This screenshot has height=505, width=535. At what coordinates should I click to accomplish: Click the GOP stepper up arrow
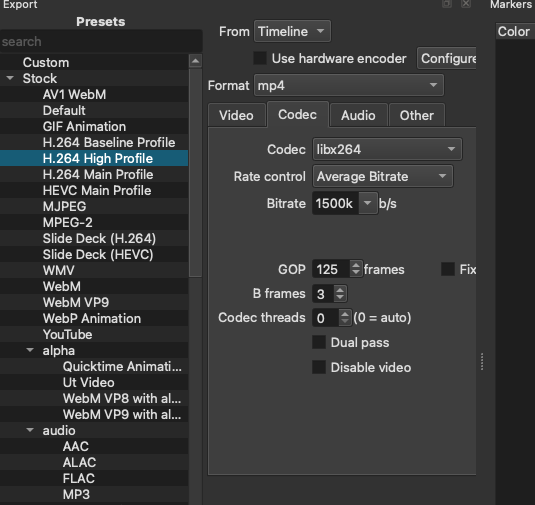coord(356,265)
